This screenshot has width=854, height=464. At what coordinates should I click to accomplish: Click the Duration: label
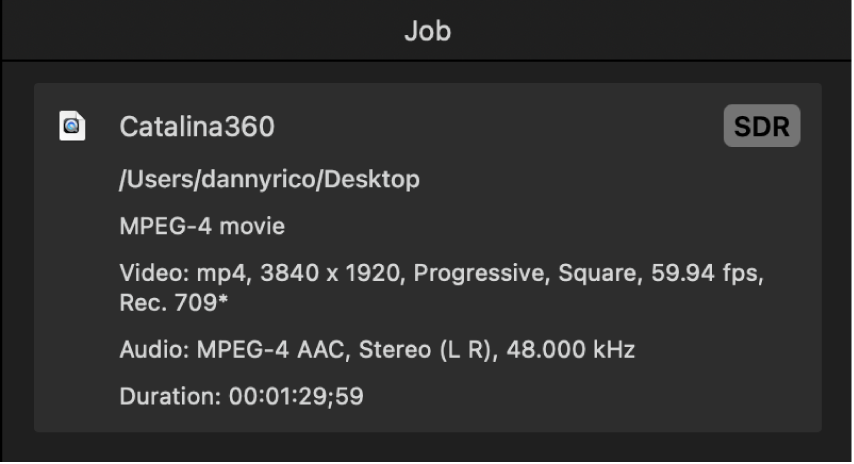(x=170, y=396)
